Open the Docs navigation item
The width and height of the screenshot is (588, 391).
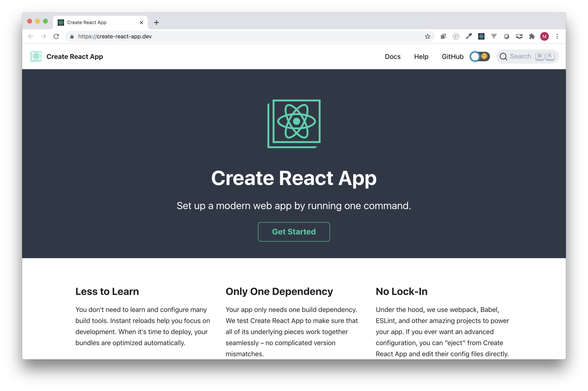click(x=393, y=56)
